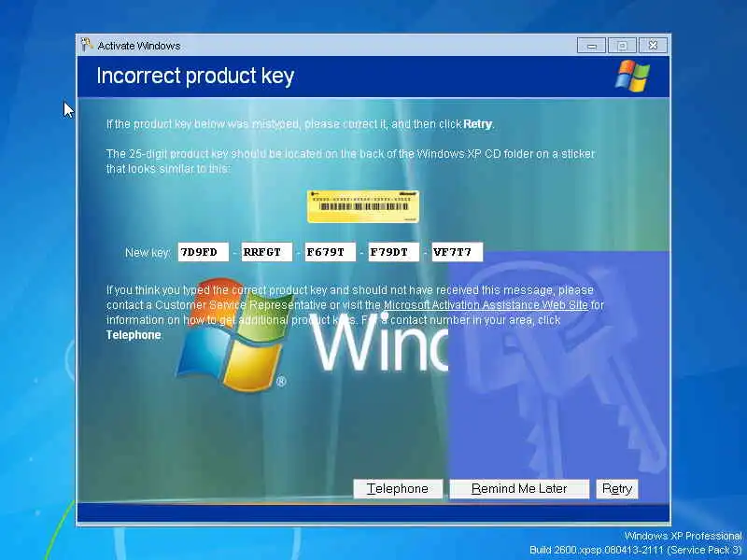The height and width of the screenshot is (560, 747).
Task: Select the fifth key field VF7T7
Action: click(458, 252)
